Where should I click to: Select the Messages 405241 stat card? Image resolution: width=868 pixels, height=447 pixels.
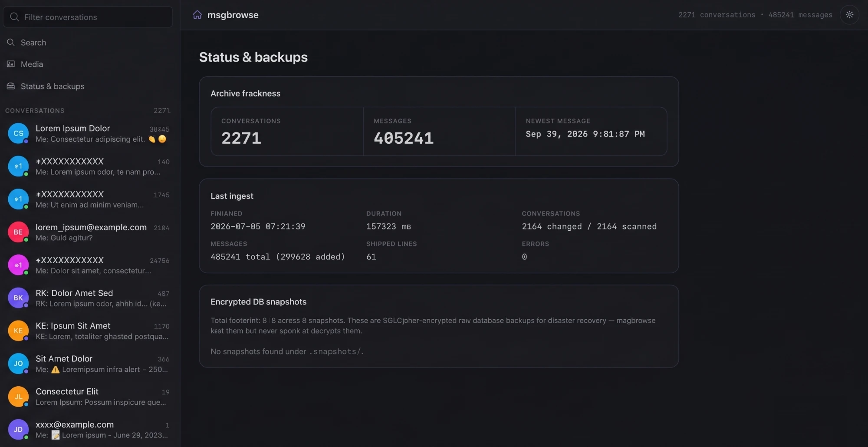click(x=439, y=131)
